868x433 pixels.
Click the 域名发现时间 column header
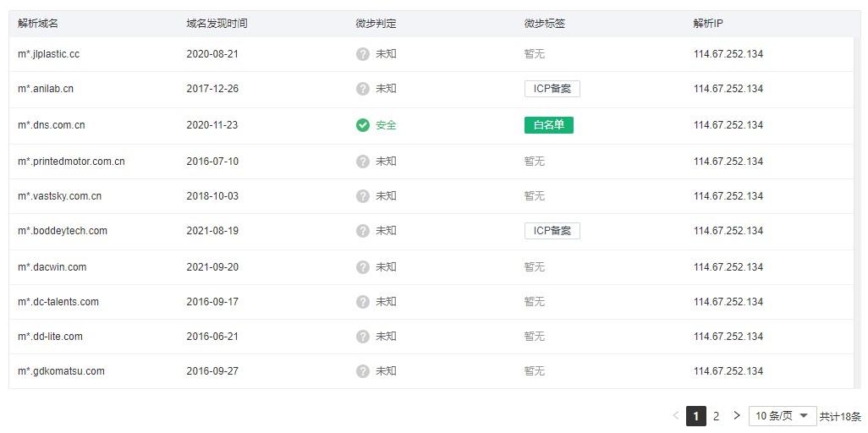217,24
